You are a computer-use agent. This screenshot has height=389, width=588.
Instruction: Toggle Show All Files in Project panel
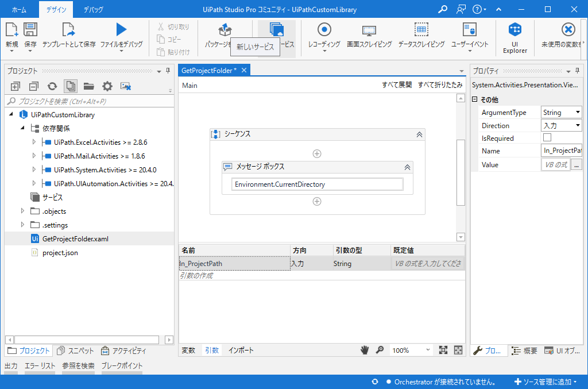(71, 86)
